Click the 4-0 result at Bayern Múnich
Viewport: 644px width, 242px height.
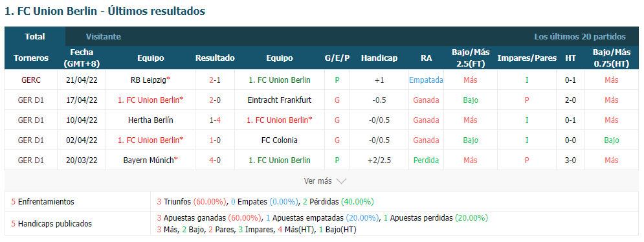click(215, 160)
